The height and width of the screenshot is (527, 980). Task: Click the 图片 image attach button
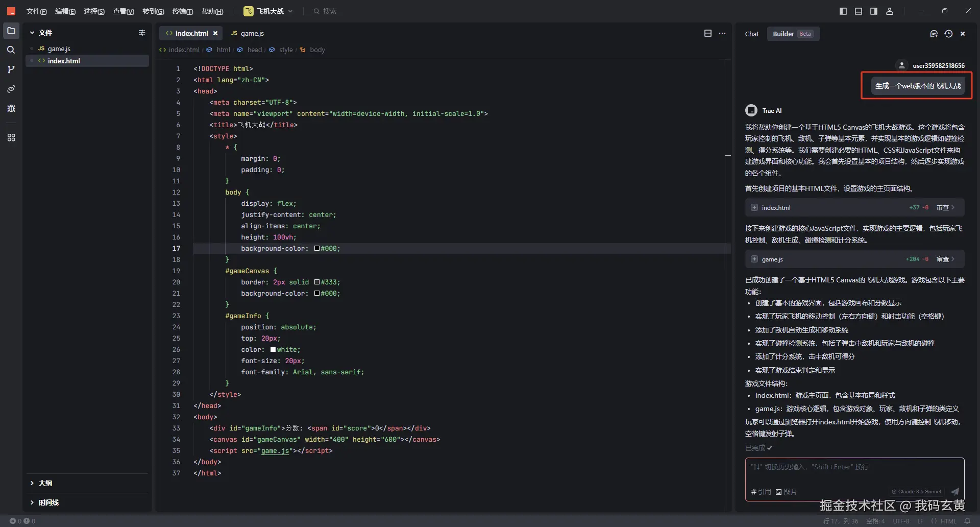(x=787, y=492)
